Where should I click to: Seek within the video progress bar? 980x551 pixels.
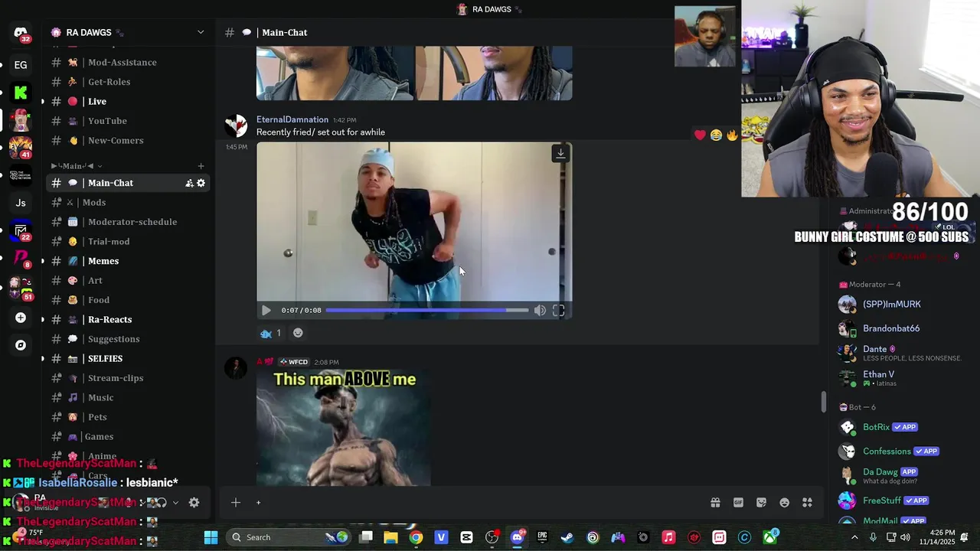click(426, 310)
